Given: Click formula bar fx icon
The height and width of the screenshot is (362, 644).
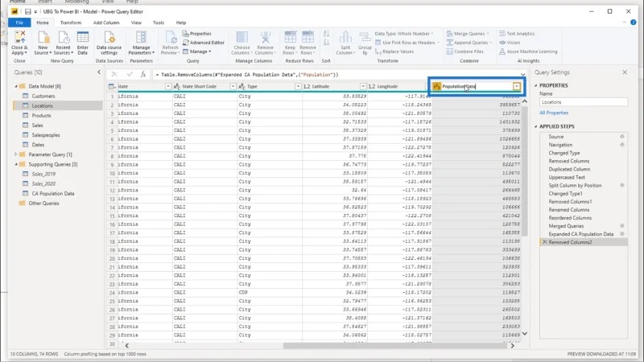Looking at the screenshot, I should tap(143, 74).
